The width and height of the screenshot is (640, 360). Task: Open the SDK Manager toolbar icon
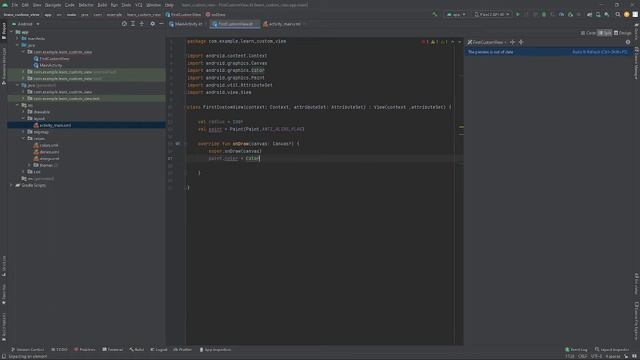pos(607,14)
